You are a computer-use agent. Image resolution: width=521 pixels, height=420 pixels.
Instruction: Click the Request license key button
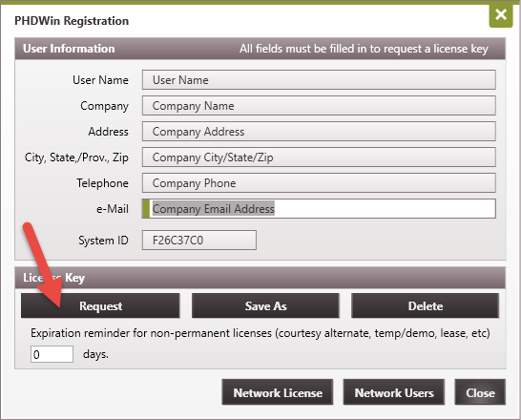(x=100, y=305)
